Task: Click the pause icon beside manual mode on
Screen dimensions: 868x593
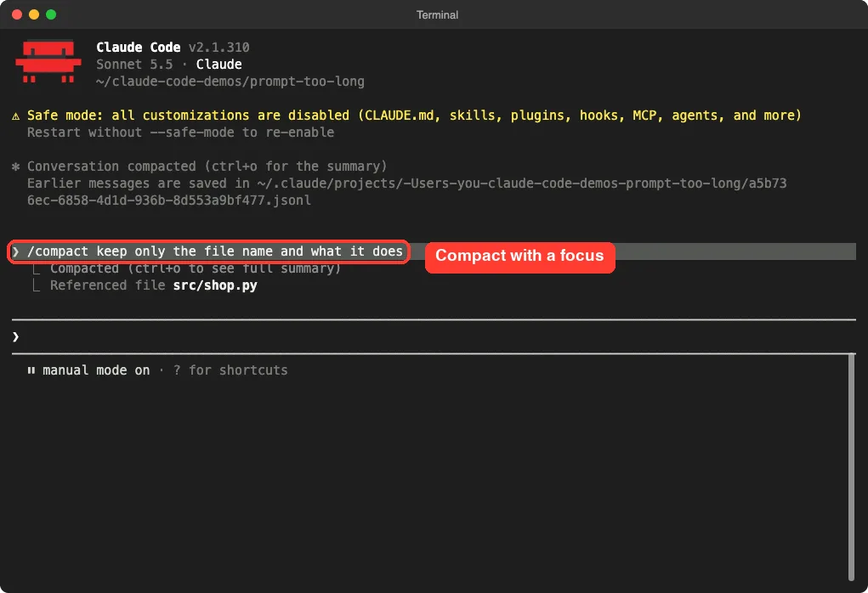Action: pyautogui.click(x=31, y=370)
